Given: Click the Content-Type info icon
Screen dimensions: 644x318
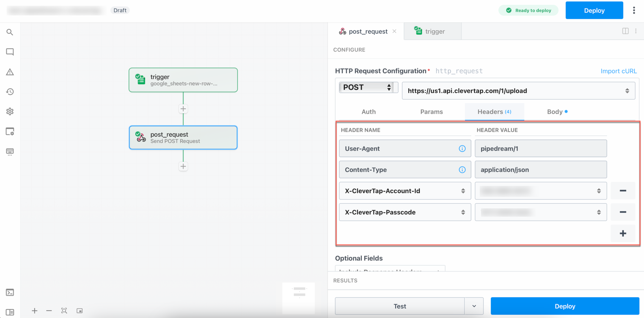Looking at the screenshot, I should [462, 170].
